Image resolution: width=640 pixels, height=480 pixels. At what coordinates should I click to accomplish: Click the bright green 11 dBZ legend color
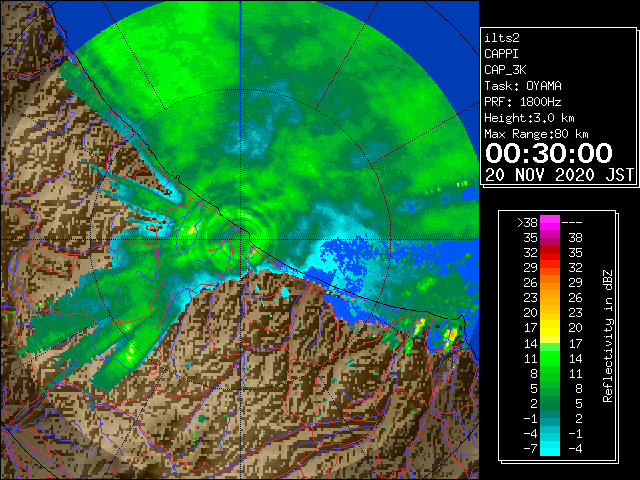tap(550, 358)
